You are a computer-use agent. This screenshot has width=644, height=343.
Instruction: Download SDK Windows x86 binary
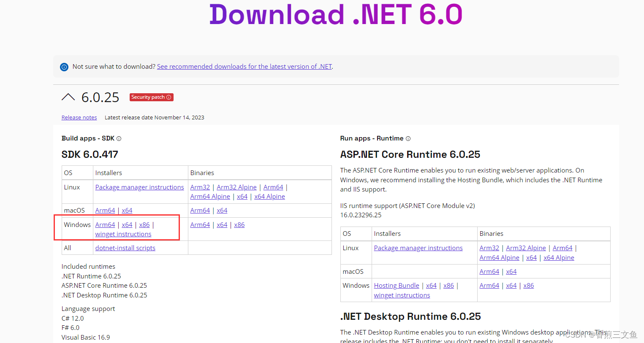point(239,225)
